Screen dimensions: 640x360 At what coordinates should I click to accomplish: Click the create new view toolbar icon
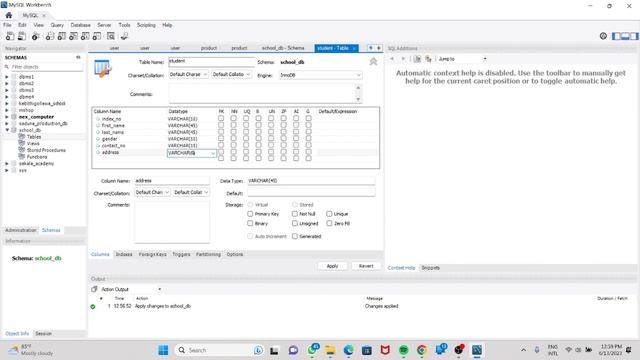click(73, 36)
